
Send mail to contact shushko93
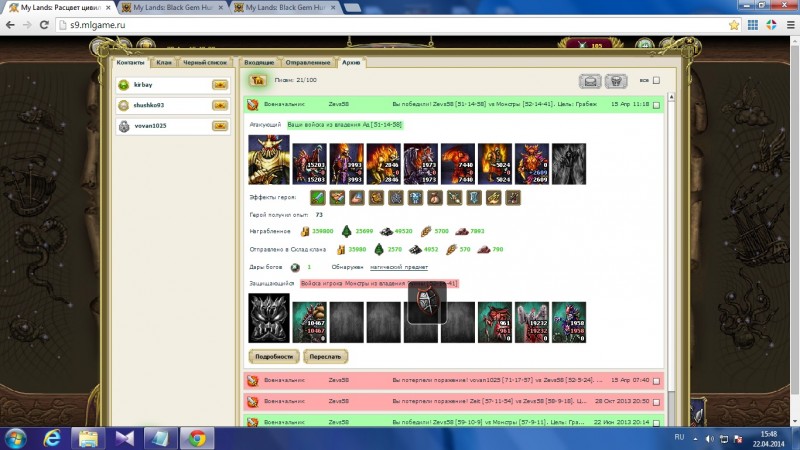[x=220, y=105]
